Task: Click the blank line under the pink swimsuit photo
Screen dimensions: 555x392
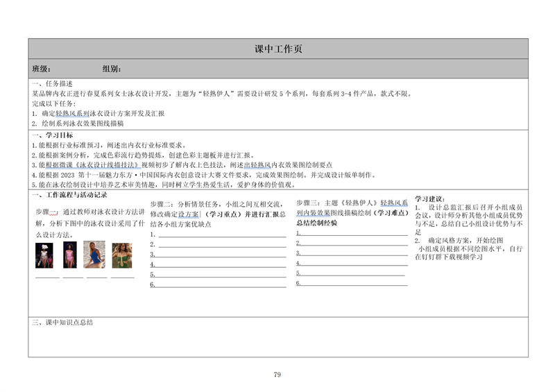Action: pos(73,278)
